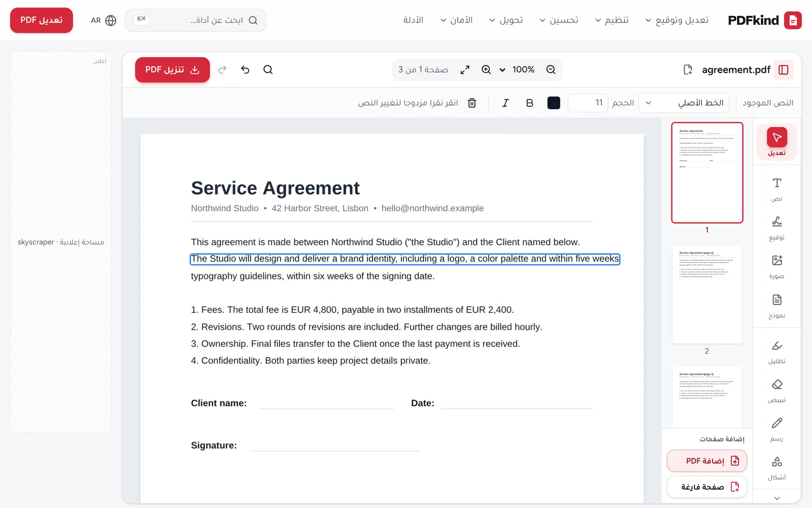Open the الأدلة menu item
812x508 pixels.
(x=413, y=20)
